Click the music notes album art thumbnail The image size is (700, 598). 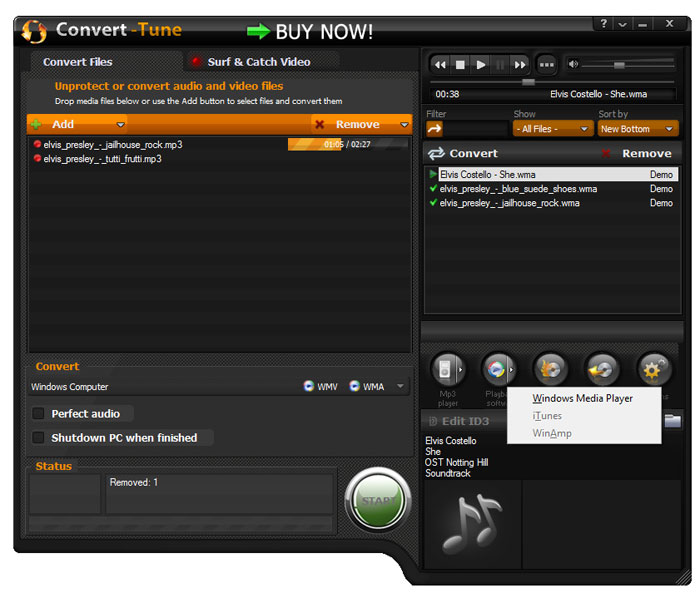click(x=473, y=524)
